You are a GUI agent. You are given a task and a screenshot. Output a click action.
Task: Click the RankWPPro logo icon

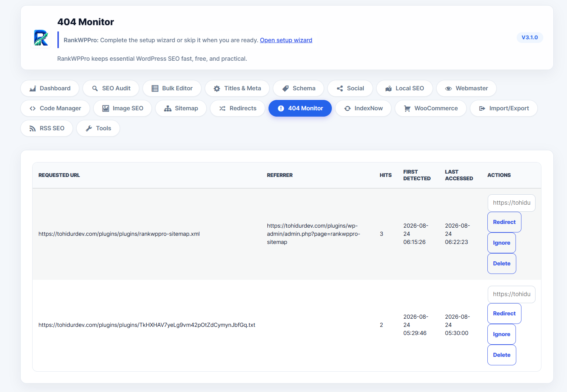coord(41,38)
